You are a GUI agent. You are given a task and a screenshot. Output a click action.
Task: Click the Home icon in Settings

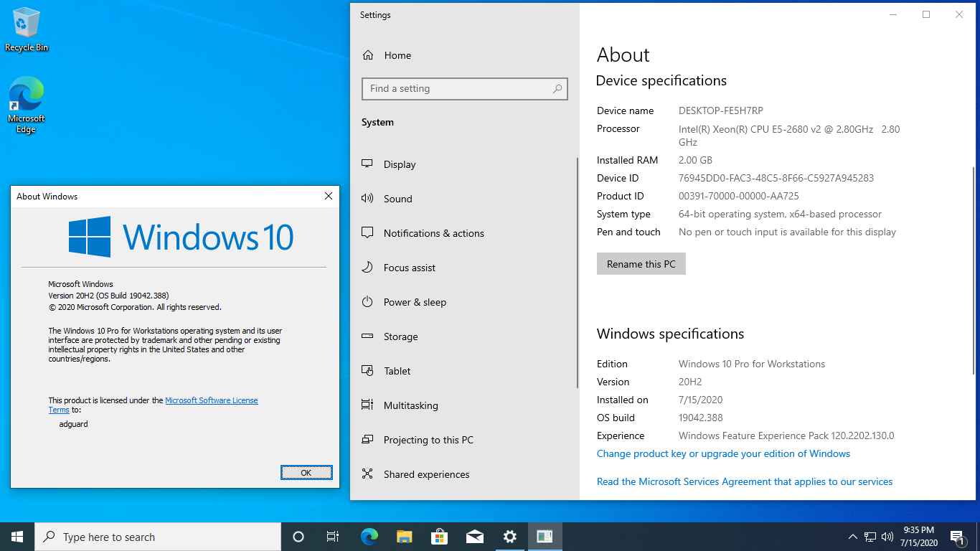368,55
